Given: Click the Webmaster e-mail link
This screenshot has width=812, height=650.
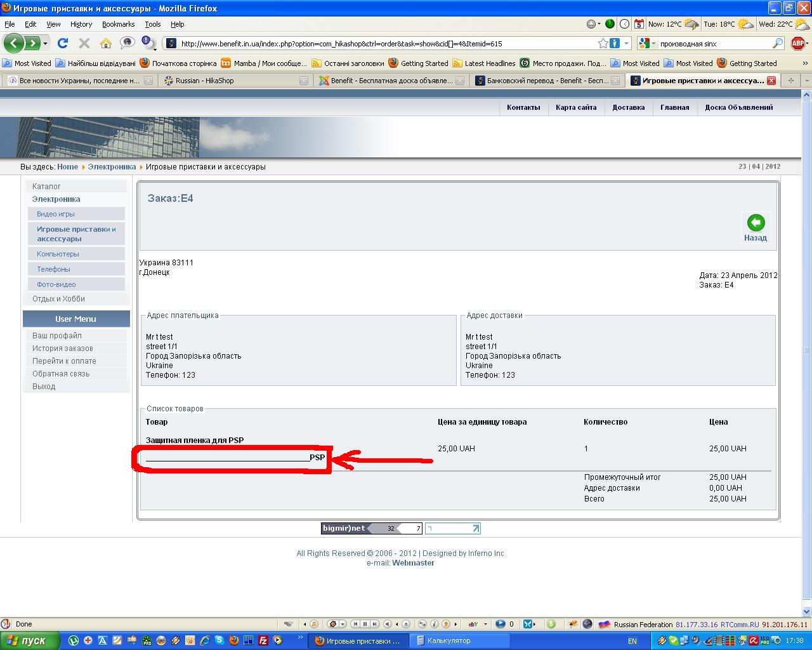Looking at the screenshot, I should point(413,563).
